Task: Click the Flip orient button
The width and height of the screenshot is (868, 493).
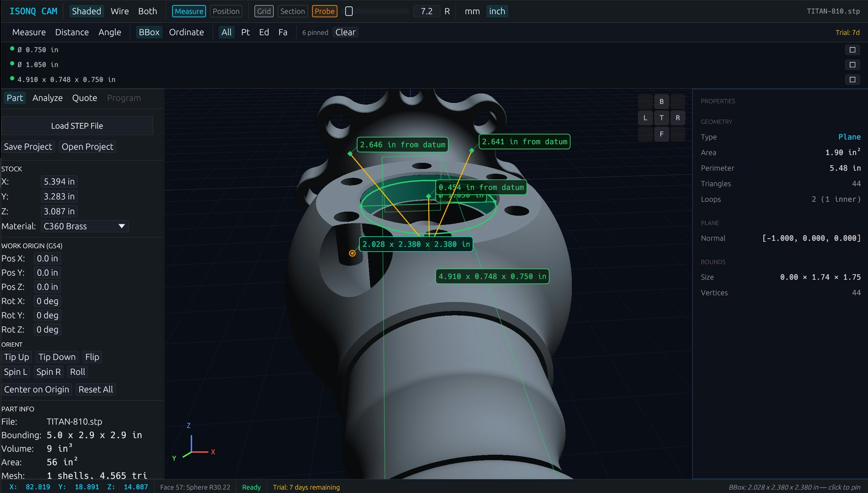Action: [92, 357]
